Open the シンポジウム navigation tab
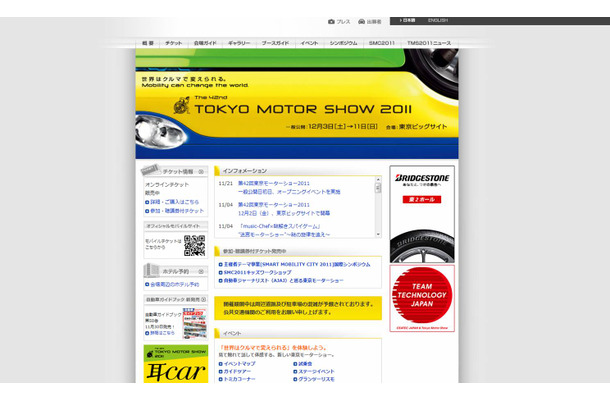 (343, 44)
